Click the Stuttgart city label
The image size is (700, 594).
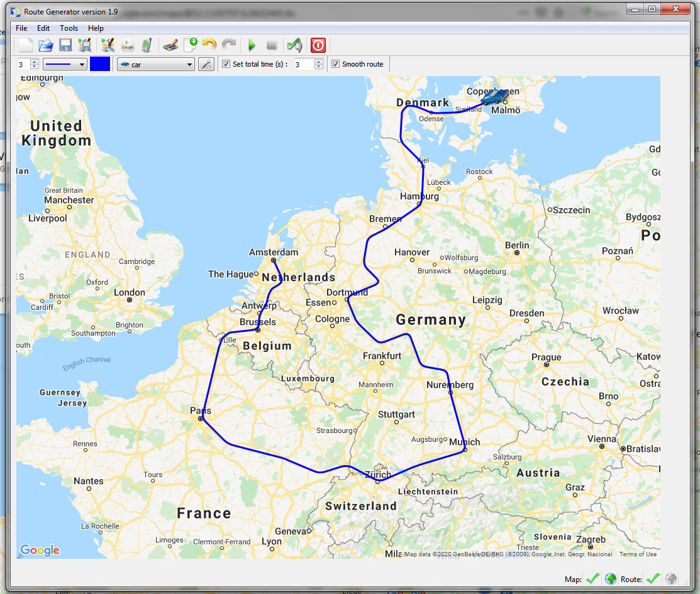(x=396, y=414)
